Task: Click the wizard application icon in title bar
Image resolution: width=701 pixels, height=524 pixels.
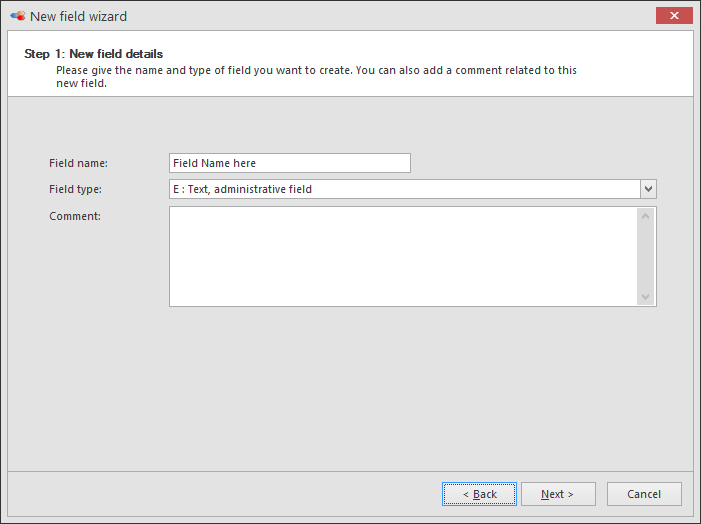Action: (x=17, y=16)
